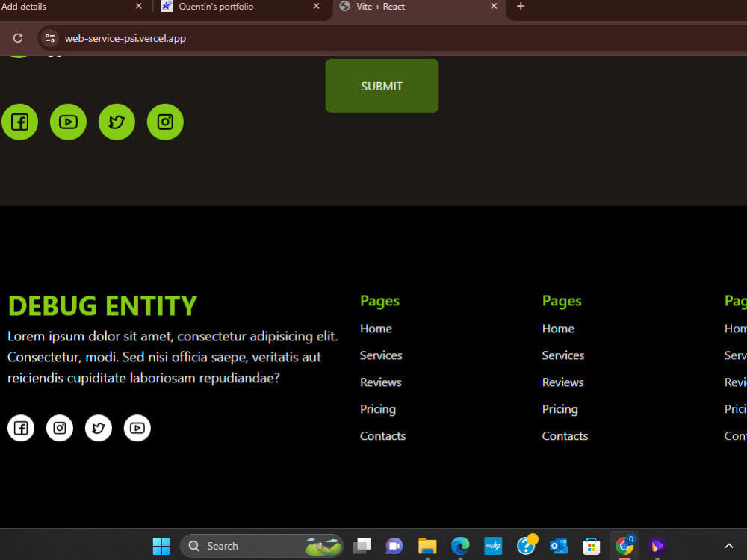Viewport: 747px width, 560px height.
Task: Open Pricing link in first Pages column
Action: pyautogui.click(x=378, y=409)
